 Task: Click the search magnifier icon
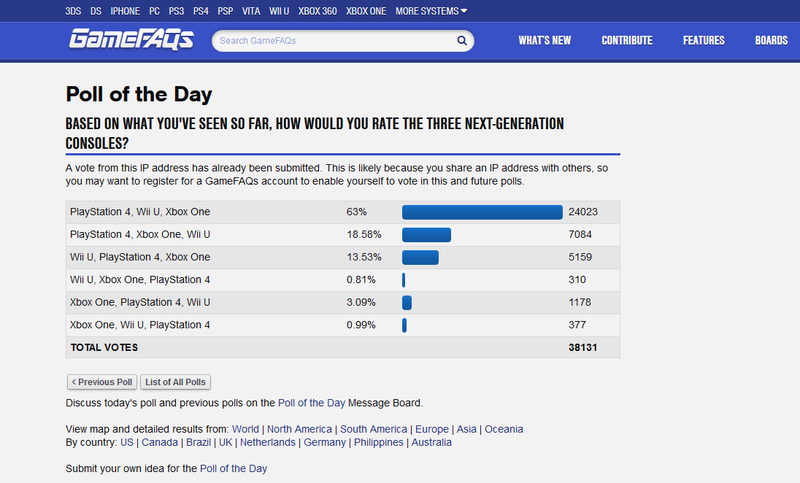(x=462, y=40)
